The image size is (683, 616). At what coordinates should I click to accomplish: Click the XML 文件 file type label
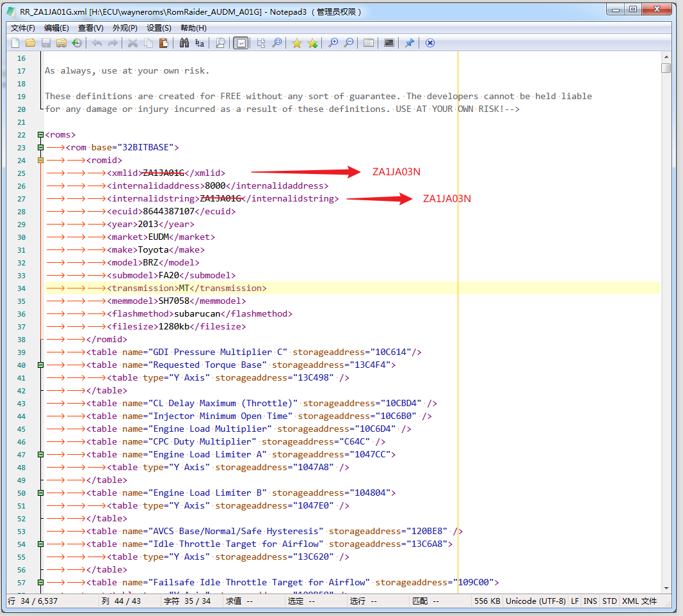coord(639,601)
